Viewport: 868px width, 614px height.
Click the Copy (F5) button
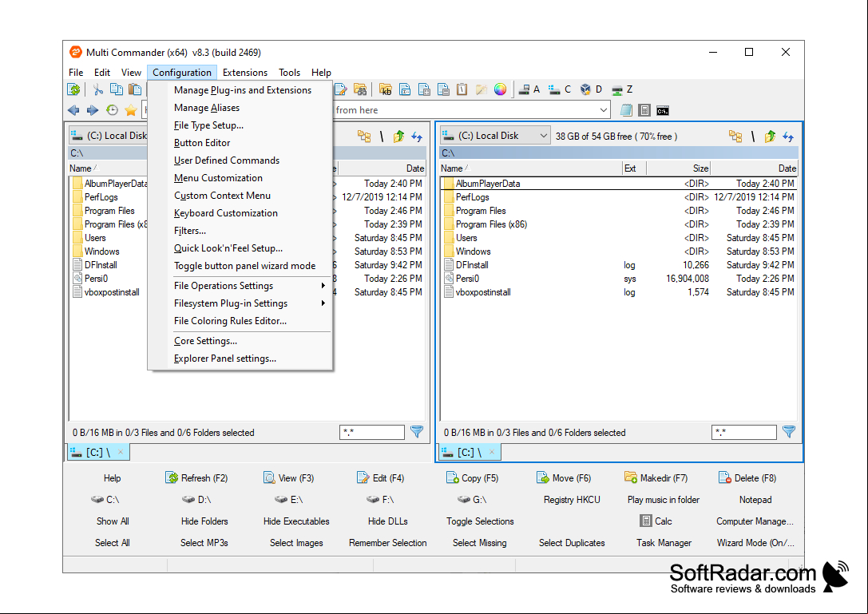click(x=472, y=477)
